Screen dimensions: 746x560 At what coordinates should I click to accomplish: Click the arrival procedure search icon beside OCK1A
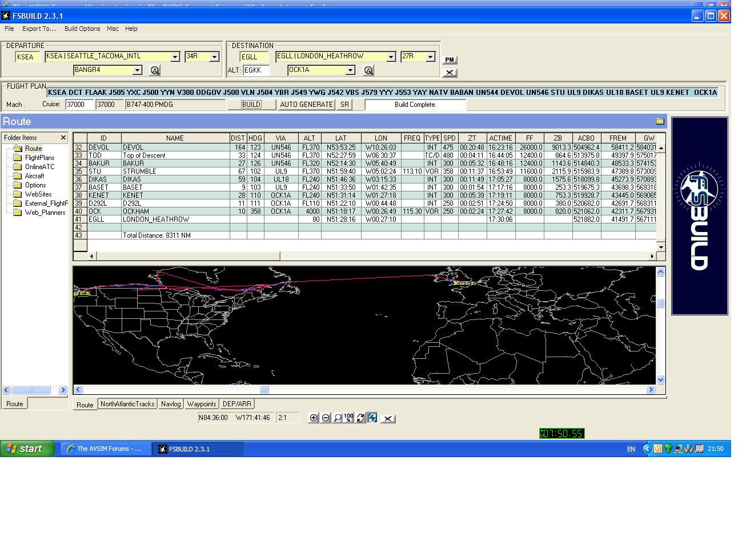368,70
